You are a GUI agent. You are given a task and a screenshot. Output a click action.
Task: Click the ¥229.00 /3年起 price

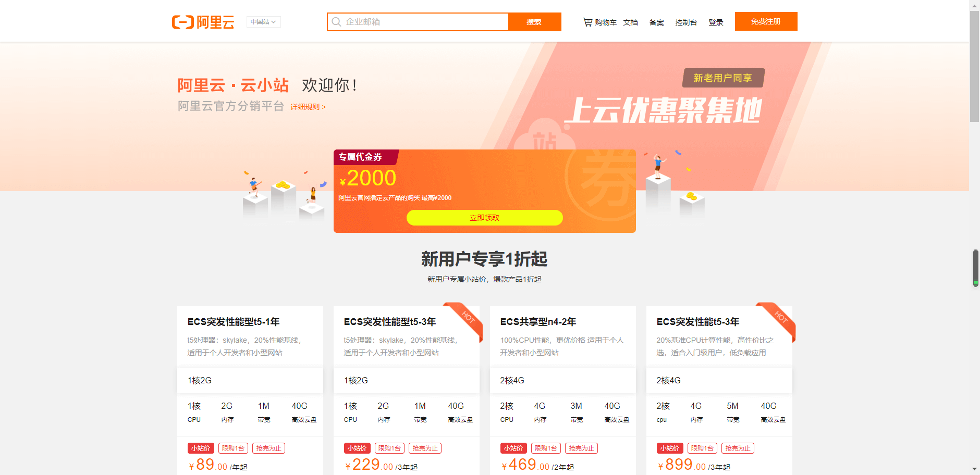click(x=381, y=465)
